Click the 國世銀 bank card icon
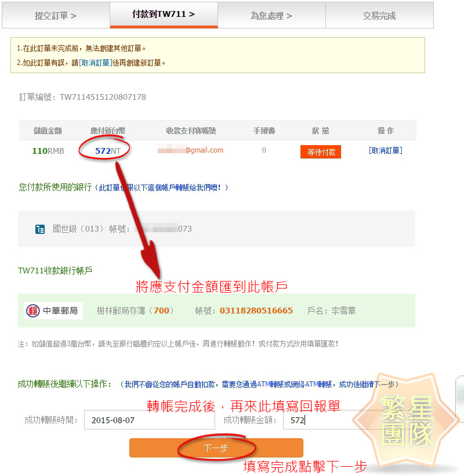Image resolution: width=464 pixels, height=476 pixels. click(x=41, y=229)
